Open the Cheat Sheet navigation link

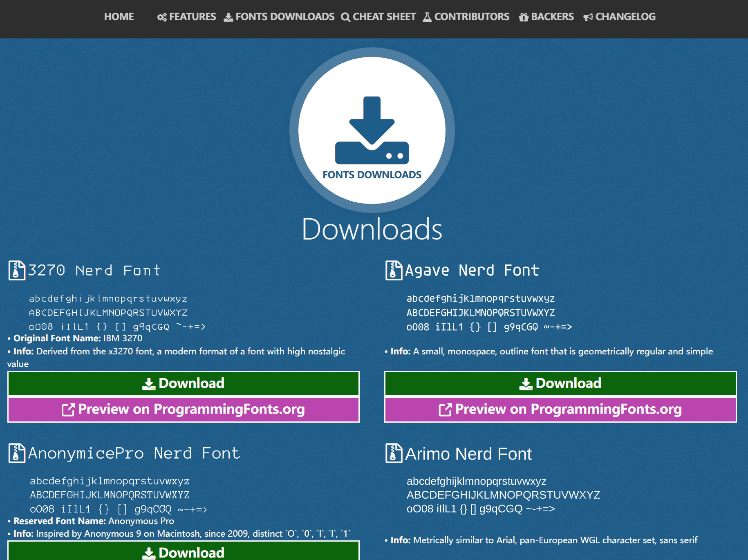(x=384, y=17)
